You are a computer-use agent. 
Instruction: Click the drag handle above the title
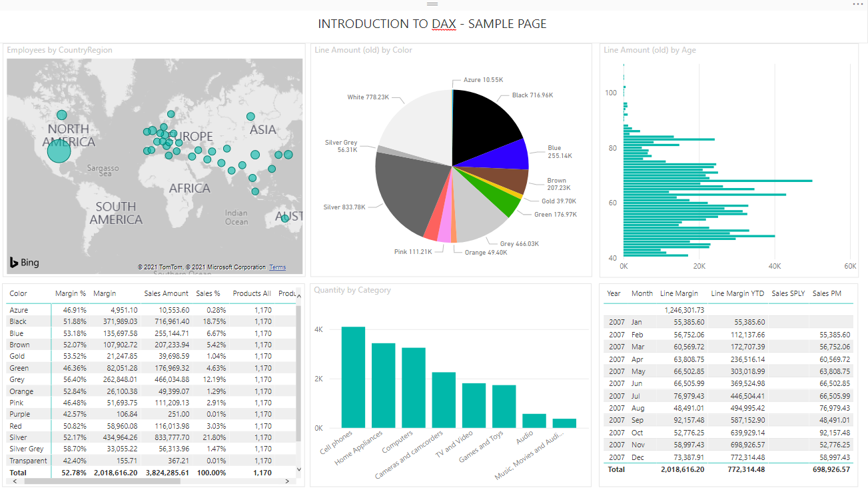(x=433, y=4)
